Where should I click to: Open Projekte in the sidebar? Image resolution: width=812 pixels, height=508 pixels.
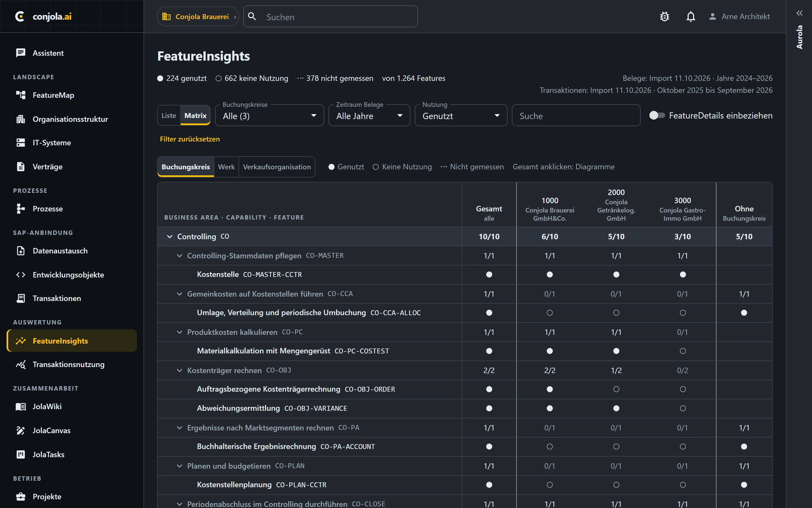(x=72, y=496)
